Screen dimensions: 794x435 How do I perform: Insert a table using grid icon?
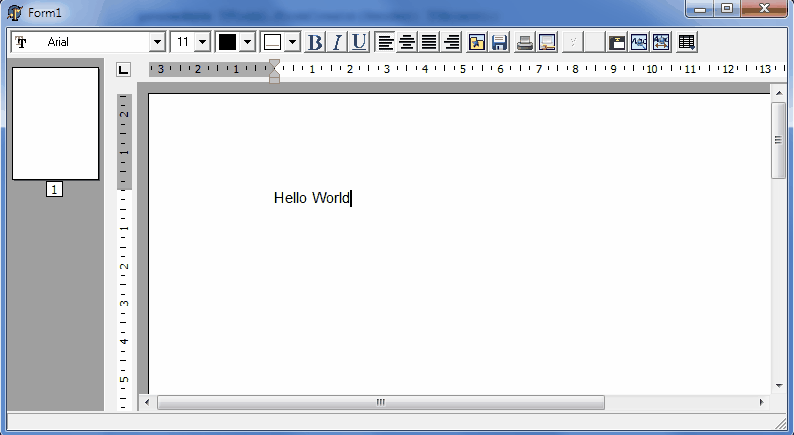[x=686, y=42]
